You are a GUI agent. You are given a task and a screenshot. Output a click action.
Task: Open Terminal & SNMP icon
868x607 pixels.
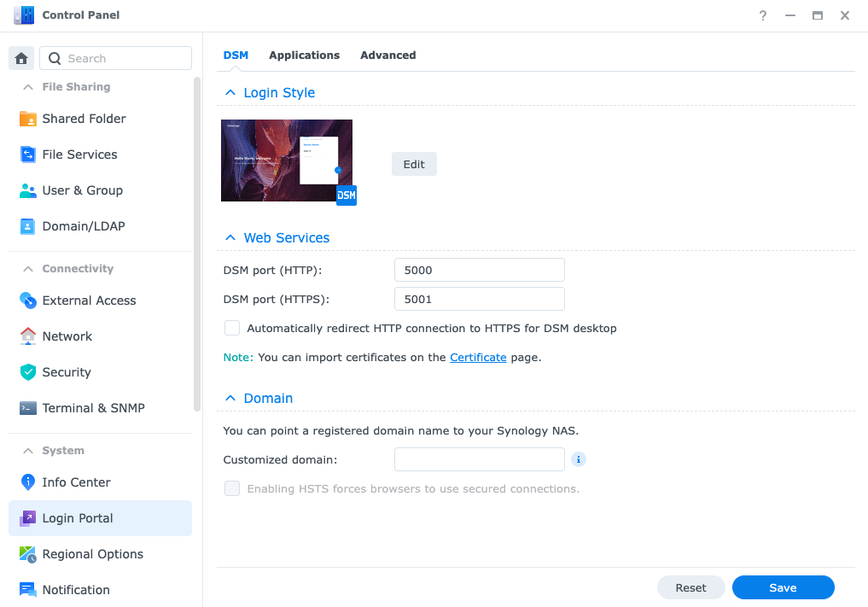(x=28, y=408)
